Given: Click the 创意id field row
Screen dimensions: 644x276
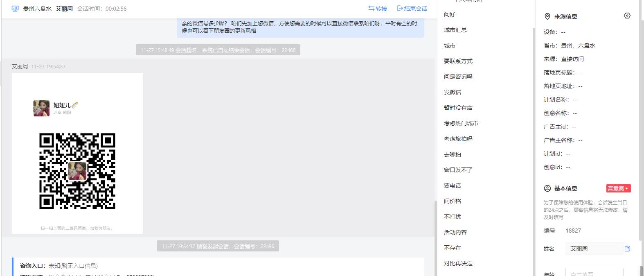Looking at the screenshot, I should pyautogui.click(x=557, y=167).
